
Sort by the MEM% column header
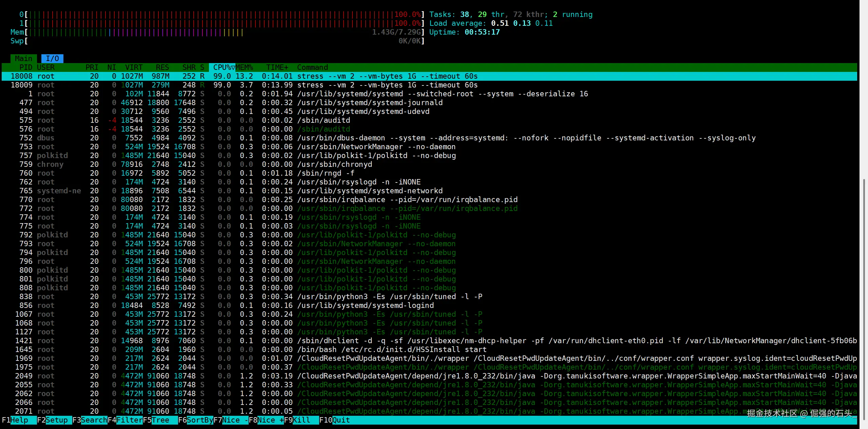tap(244, 67)
